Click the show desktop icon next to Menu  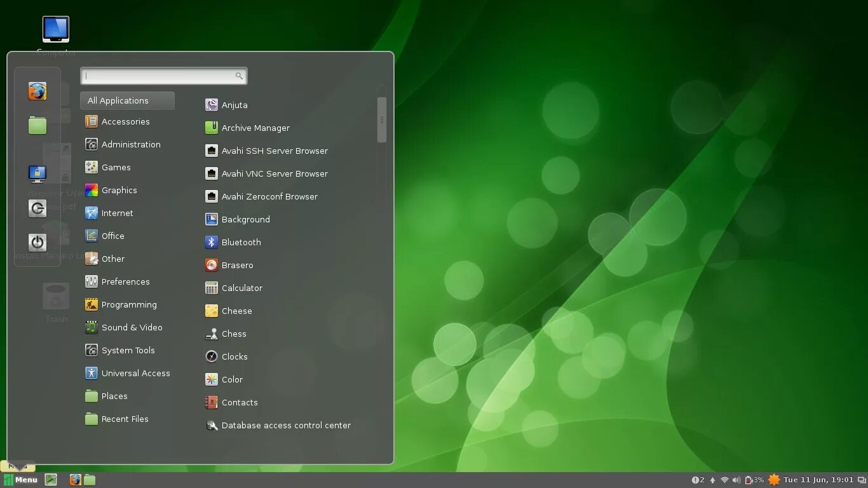51,480
